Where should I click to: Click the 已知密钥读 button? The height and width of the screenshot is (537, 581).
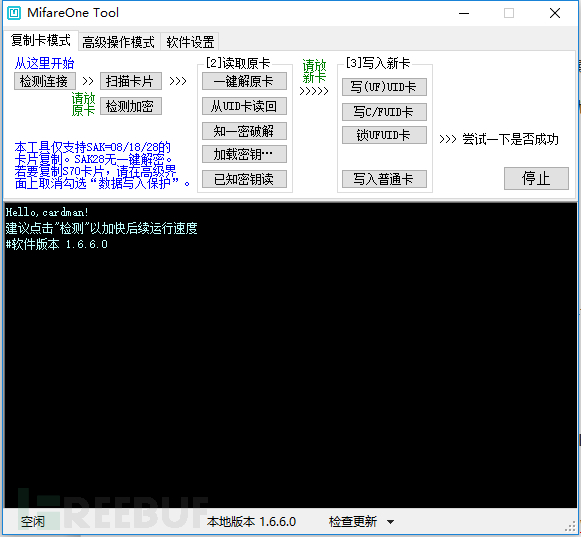tap(244, 179)
